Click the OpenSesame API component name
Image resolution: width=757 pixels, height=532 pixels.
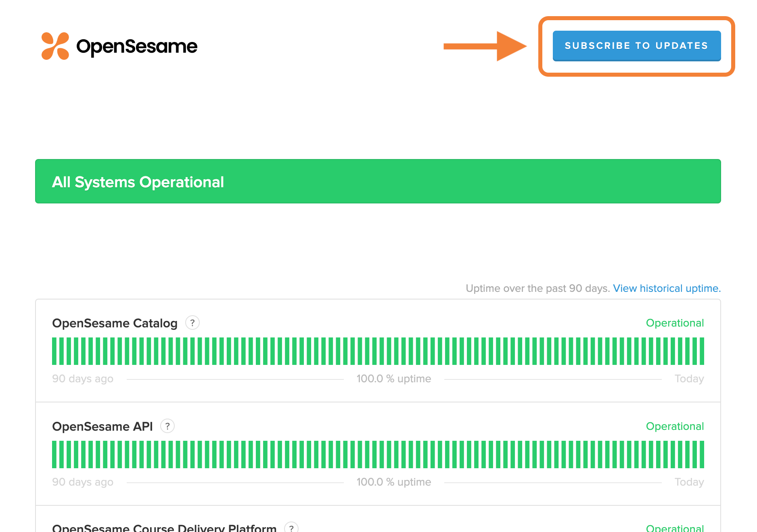[102, 427]
